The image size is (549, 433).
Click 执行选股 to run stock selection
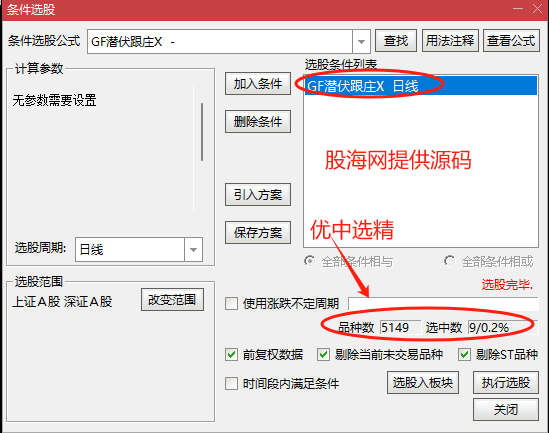tap(506, 383)
